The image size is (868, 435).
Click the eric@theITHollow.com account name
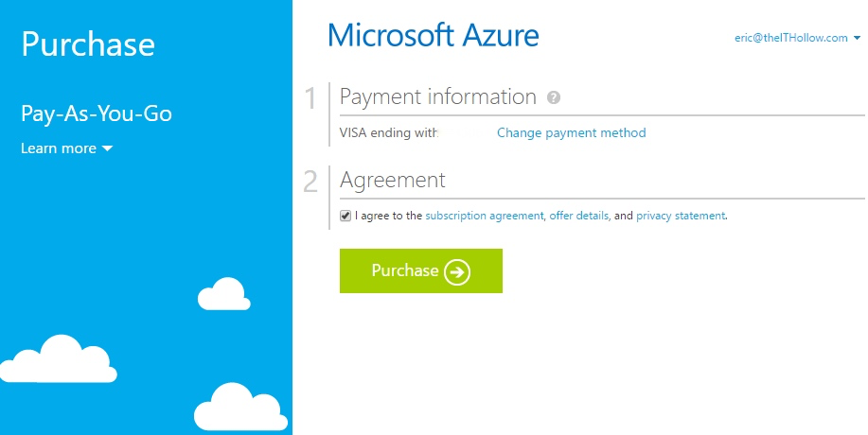791,39
